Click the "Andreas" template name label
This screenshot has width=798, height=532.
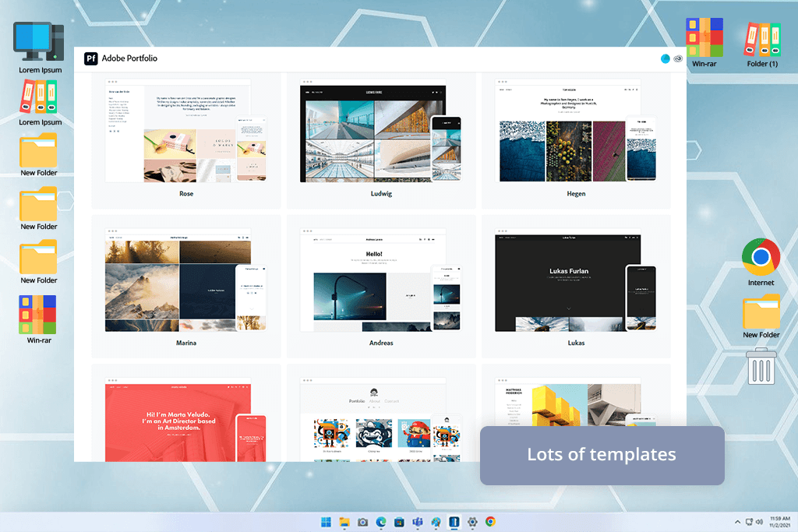pyautogui.click(x=381, y=343)
